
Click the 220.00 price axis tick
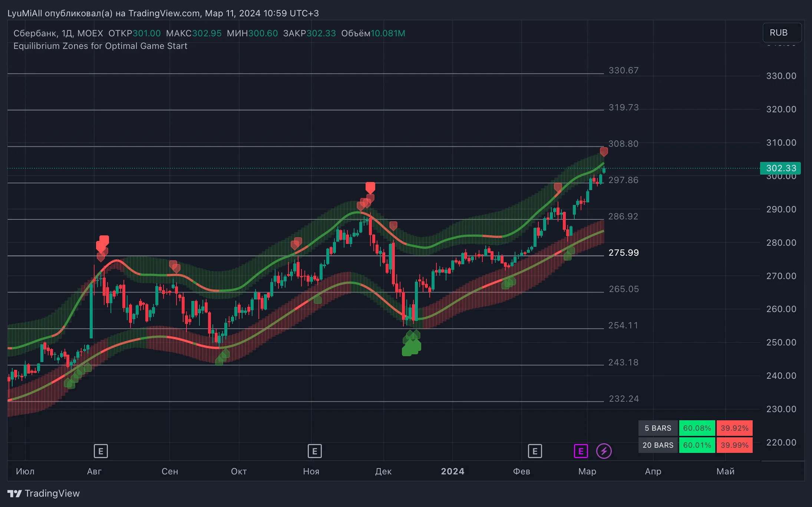tap(781, 443)
